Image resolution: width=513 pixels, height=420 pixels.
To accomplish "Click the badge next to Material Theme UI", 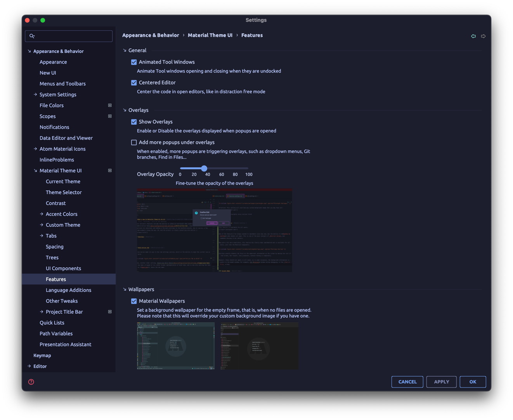I will [109, 170].
